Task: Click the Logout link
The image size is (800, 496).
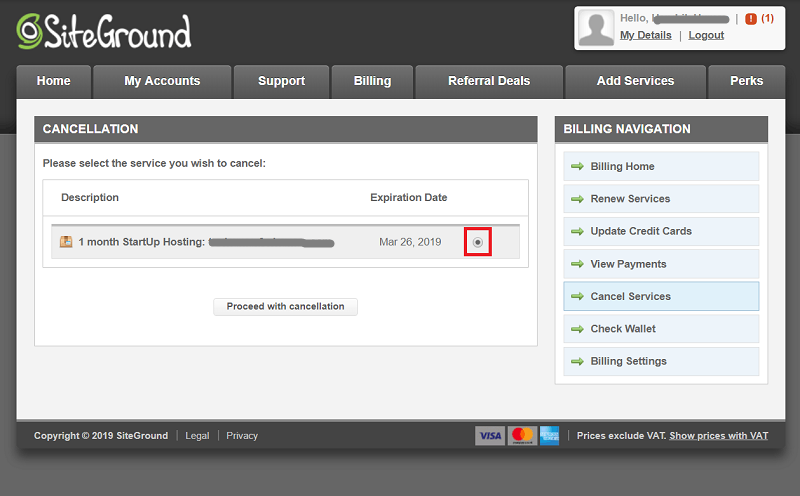Action: [706, 35]
